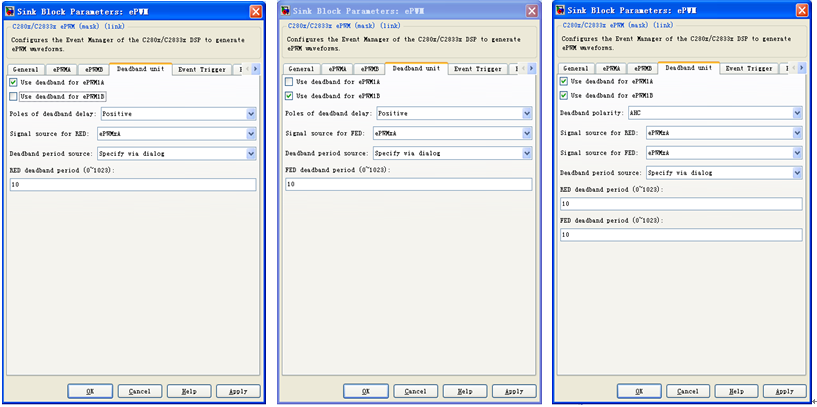The image size is (817, 407).
Task: Expand Signal source for RED in the left dialog
Action: click(x=176, y=133)
